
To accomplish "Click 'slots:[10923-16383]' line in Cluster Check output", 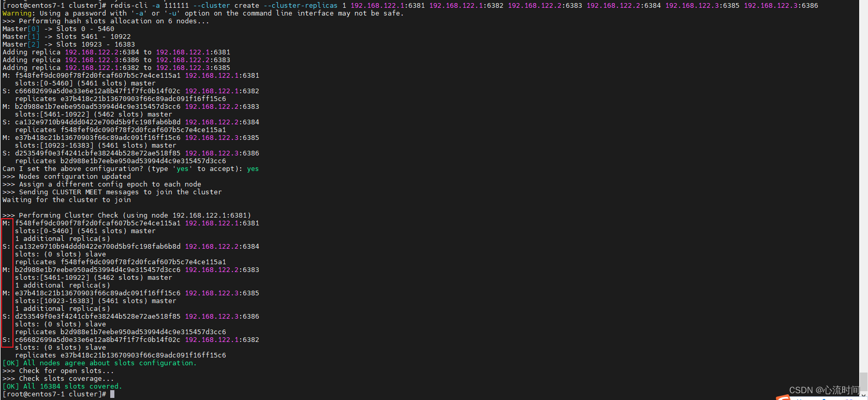I will tap(96, 301).
